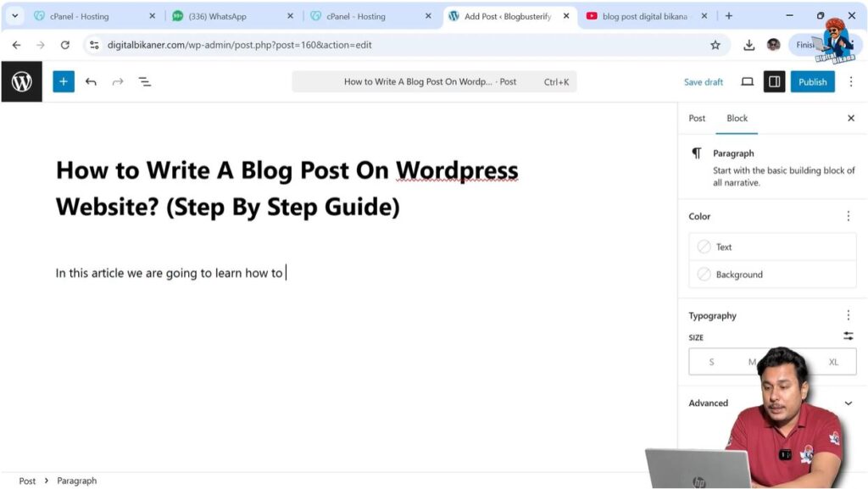Open the block inserter

tap(63, 81)
